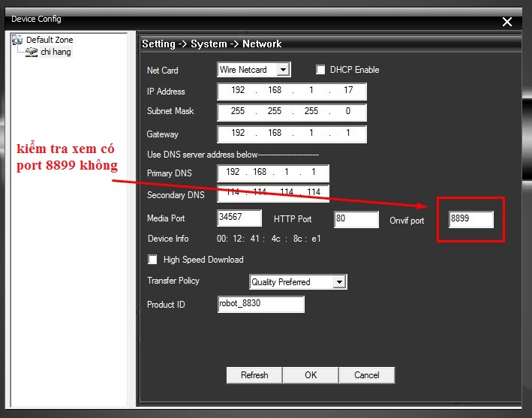Click the Gateway address field
This screenshot has height=418, width=532.
(x=292, y=134)
